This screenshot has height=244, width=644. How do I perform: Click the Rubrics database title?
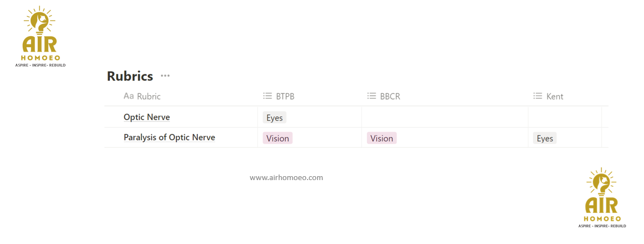pyautogui.click(x=130, y=76)
